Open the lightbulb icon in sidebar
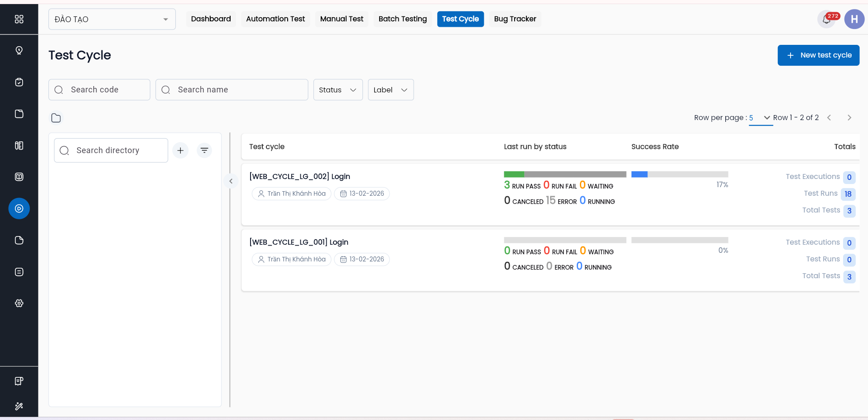 click(19, 50)
